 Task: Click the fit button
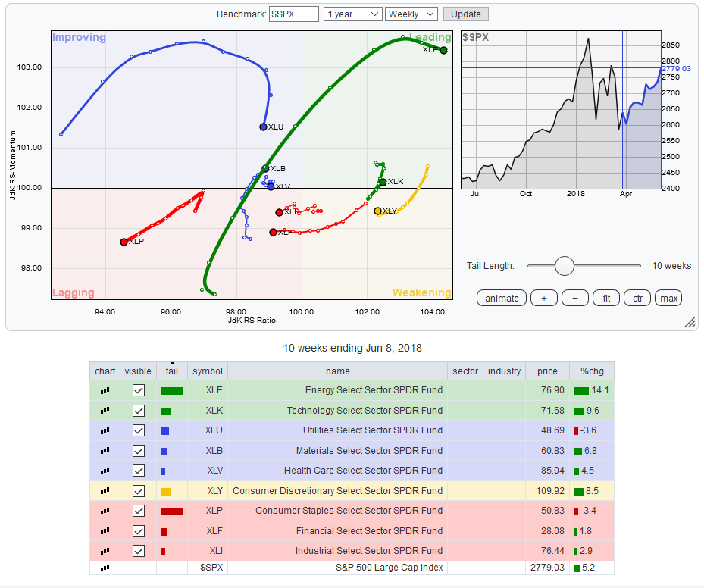tap(606, 298)
